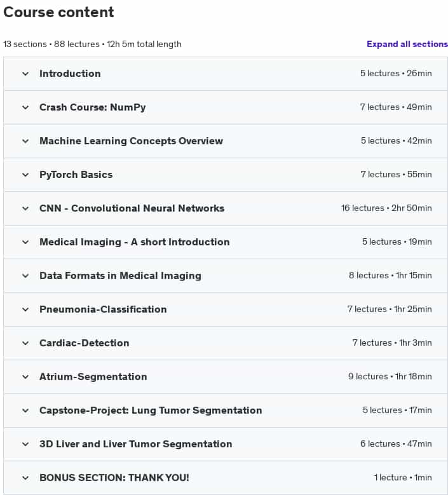Click the '16 lectures • 2hr 50min' text
This screenshot has width=448, height=495.
pos(386,208)
